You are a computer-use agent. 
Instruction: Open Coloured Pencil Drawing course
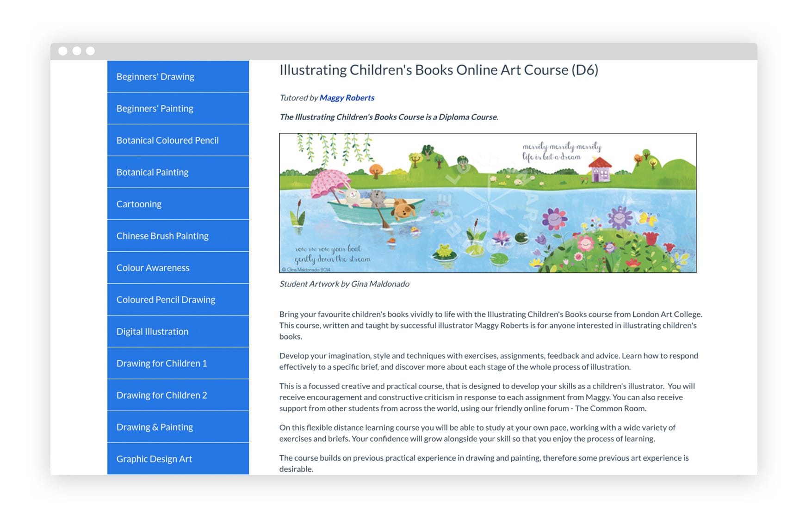tap(178, 300)
